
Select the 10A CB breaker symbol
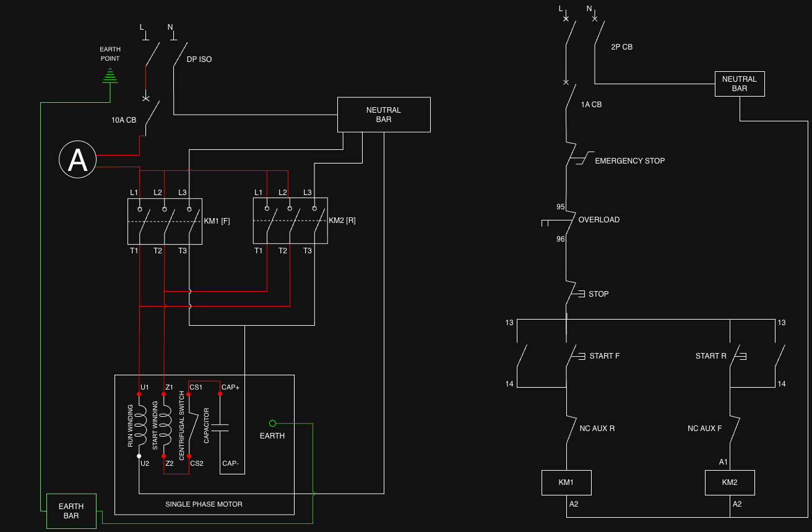pos(150,111)
